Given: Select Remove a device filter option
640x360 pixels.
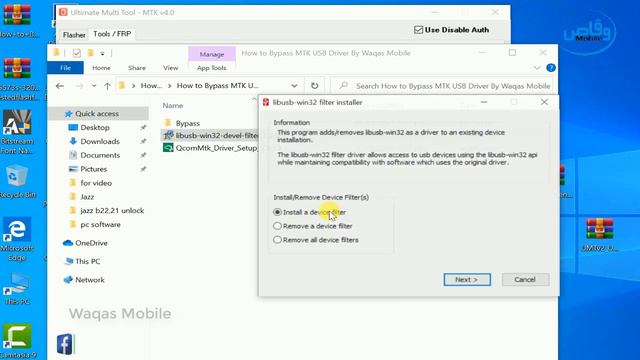Looking at the screenshot, I should 313,226.
